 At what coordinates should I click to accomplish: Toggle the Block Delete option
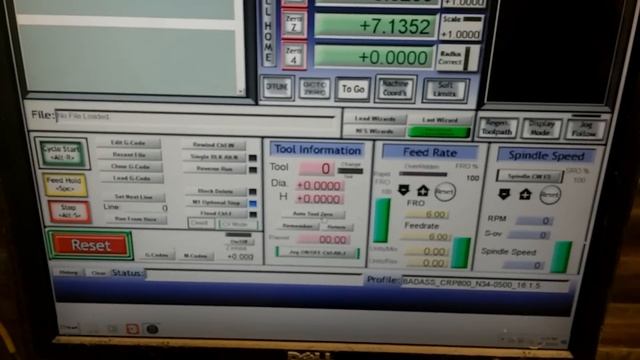215,191
